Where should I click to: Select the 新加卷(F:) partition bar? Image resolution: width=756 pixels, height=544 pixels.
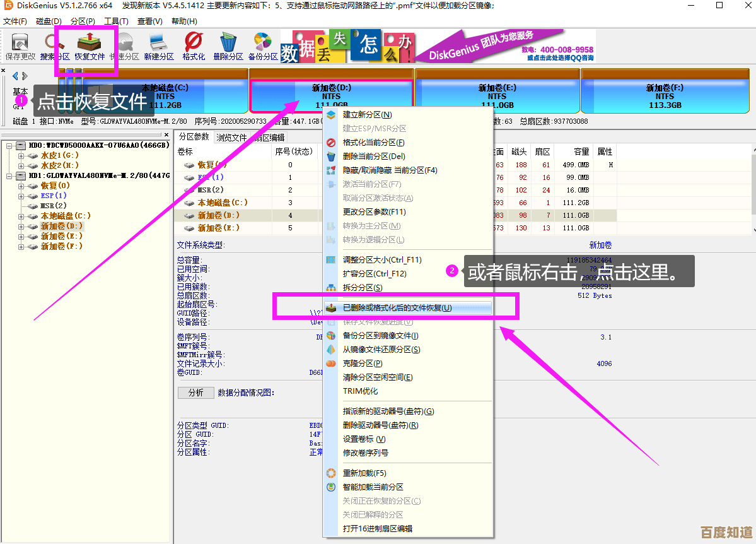click(x=665, y=96)
